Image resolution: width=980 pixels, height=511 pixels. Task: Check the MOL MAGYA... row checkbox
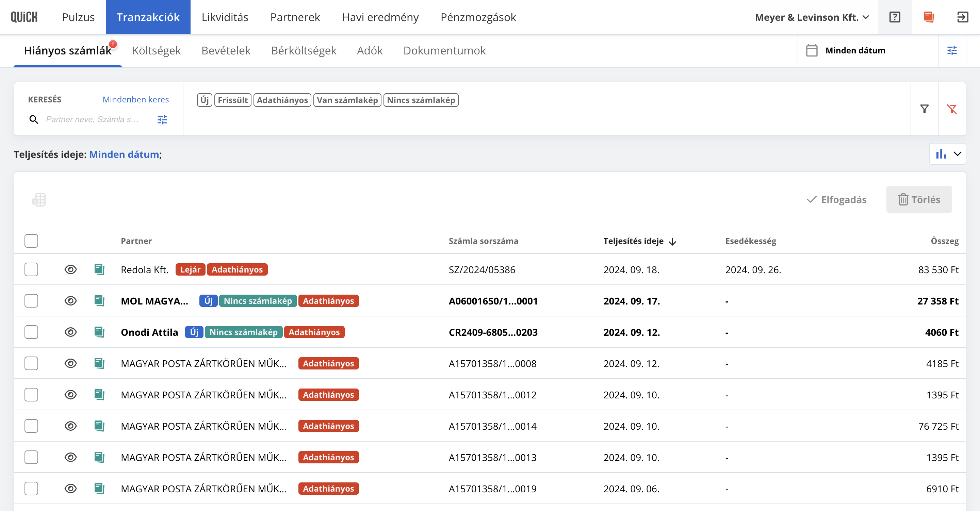pyautogui.click(x=31, y=301)
